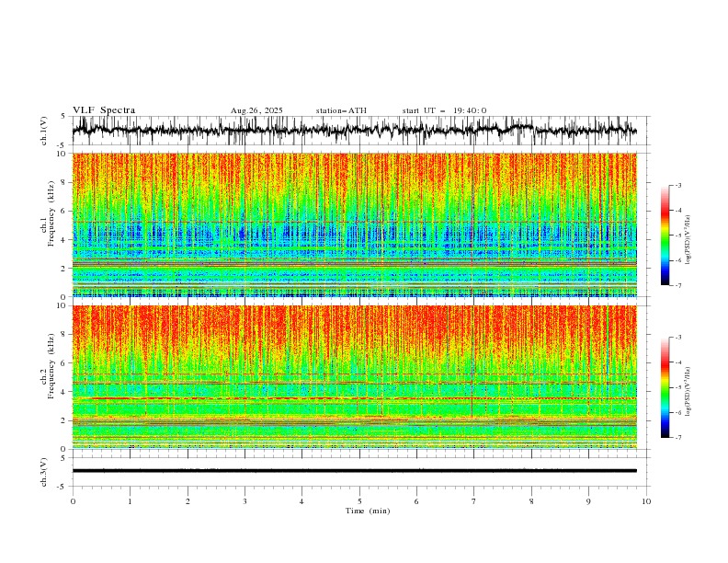728x563 pixels.
Task: Click the "Time (min)" x-axis label
Action: click(368, 511)
